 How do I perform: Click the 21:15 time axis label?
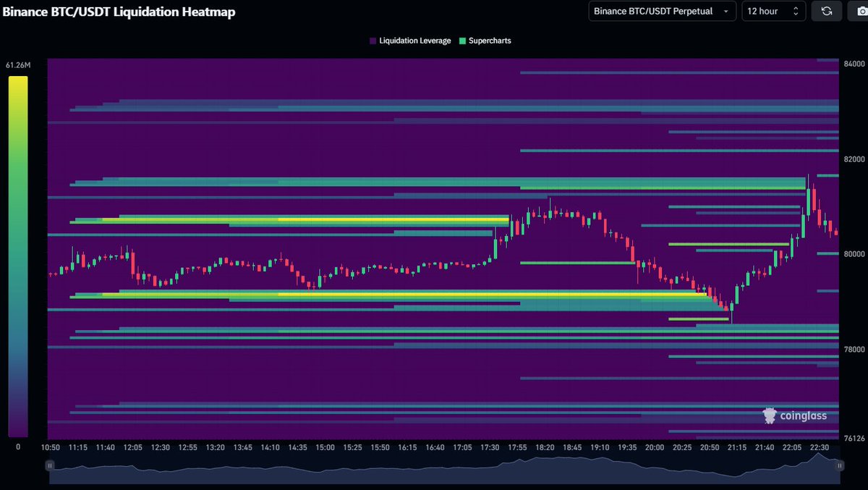click(737, 448)
